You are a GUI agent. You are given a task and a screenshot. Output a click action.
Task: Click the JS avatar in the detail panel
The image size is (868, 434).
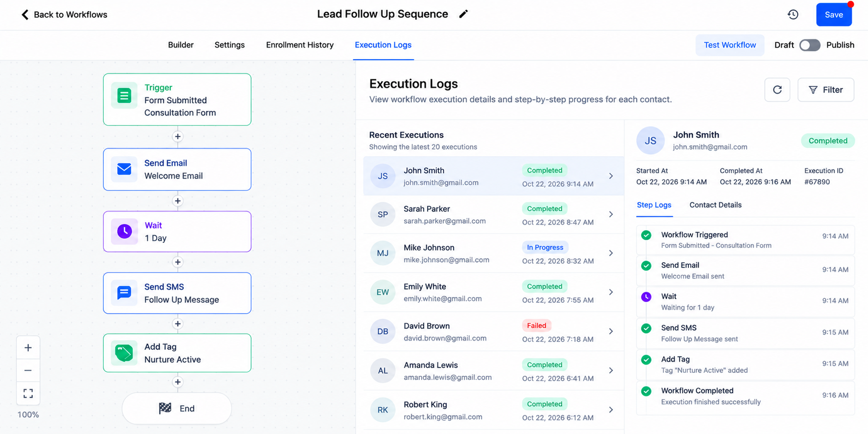650,141
